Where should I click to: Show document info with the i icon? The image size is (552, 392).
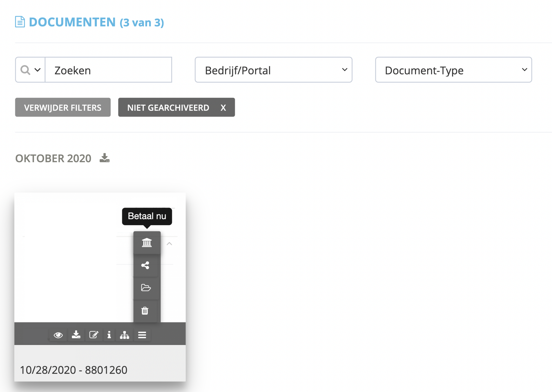109,335
